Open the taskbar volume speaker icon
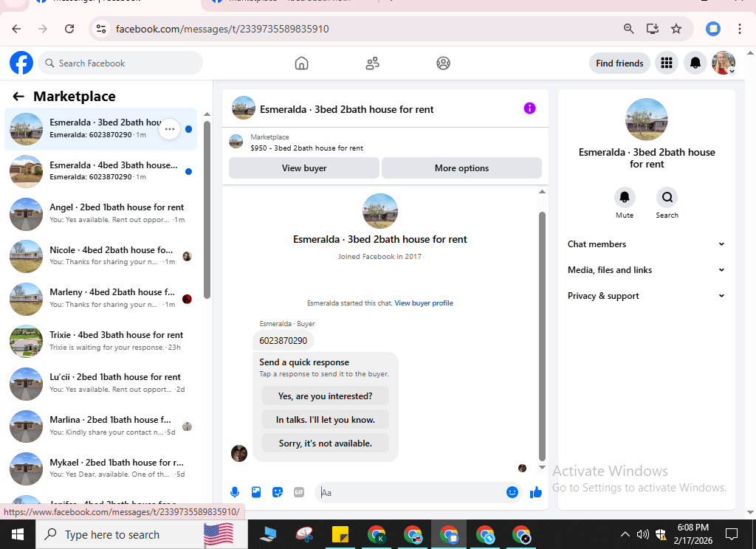This screenshot has width=756, height=549. [x=642, y=534]
